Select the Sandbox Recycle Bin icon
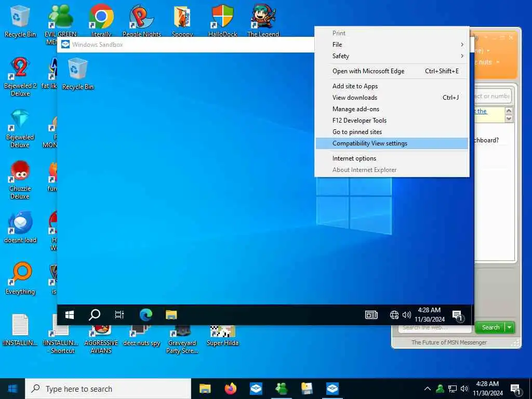 78,74
